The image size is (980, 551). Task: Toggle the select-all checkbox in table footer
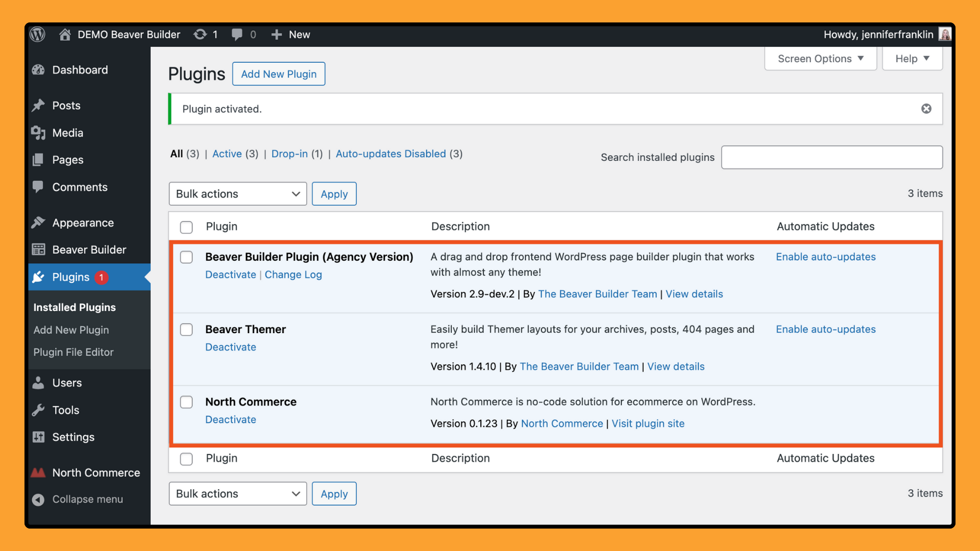point(186,459)
